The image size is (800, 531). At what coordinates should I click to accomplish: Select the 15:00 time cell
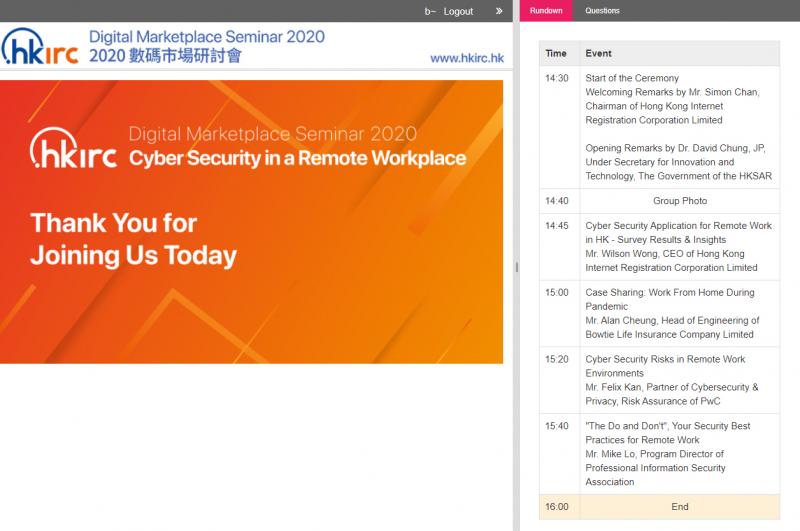click(x=559, y=314)
